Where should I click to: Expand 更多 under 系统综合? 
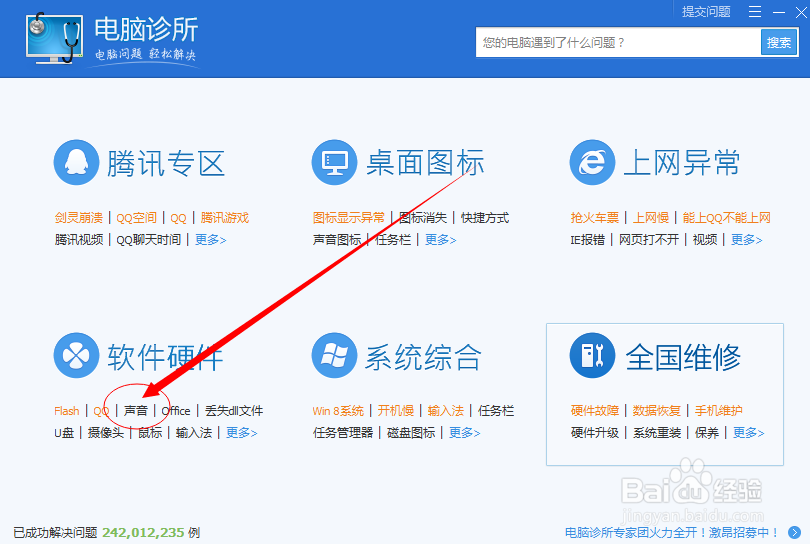click(x=464, y=433)
